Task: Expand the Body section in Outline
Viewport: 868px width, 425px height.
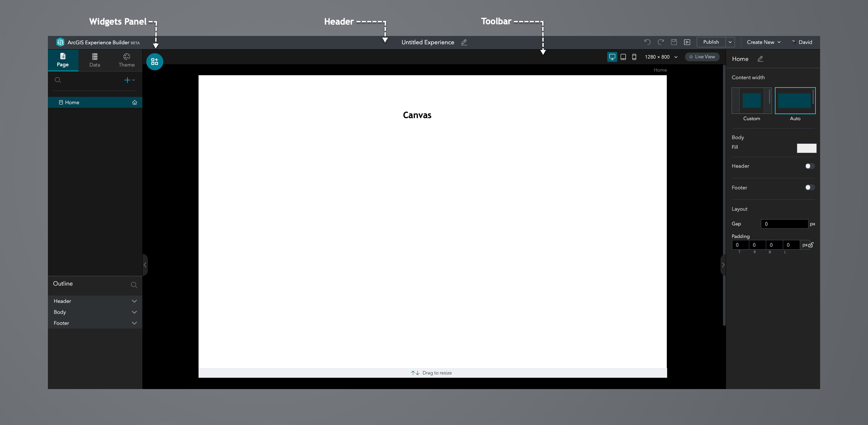Action: click(x=134, y=312)
